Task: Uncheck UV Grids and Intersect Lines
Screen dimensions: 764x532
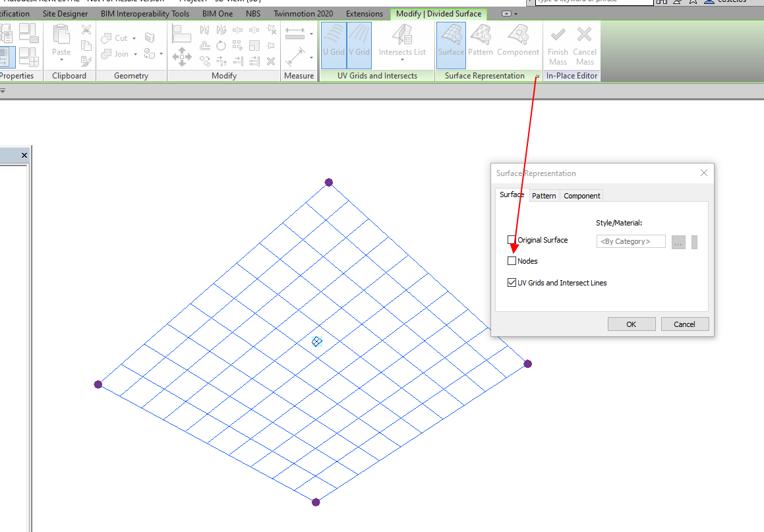Action: click(512, 282)
